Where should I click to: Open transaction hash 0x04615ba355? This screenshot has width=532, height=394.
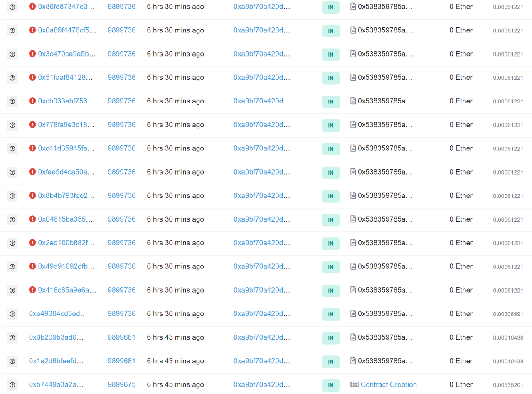tap(65, 219)
